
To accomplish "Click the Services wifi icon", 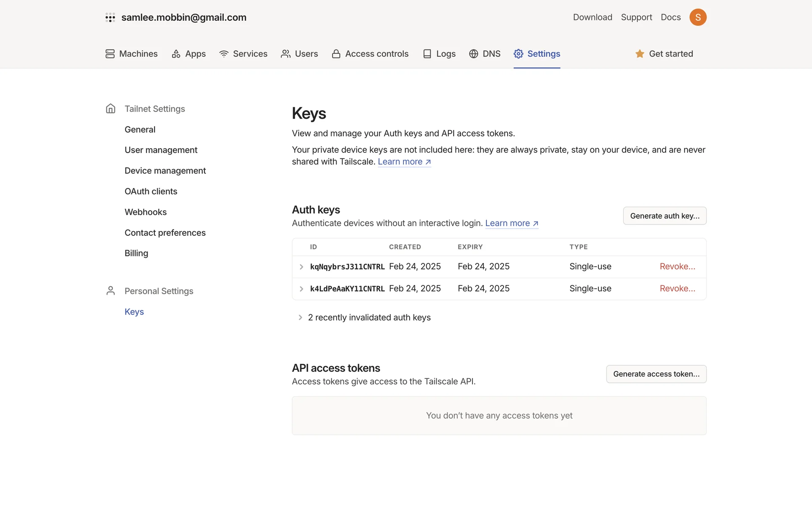I will (x=224, y=54).
